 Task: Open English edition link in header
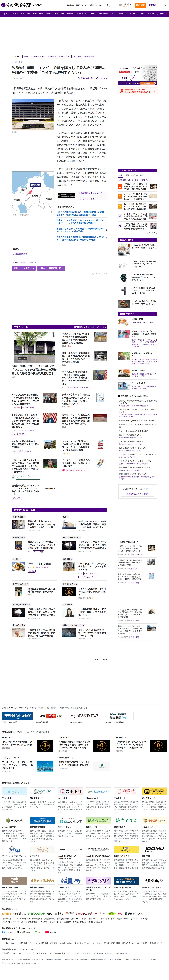click(x=99, y=5)
